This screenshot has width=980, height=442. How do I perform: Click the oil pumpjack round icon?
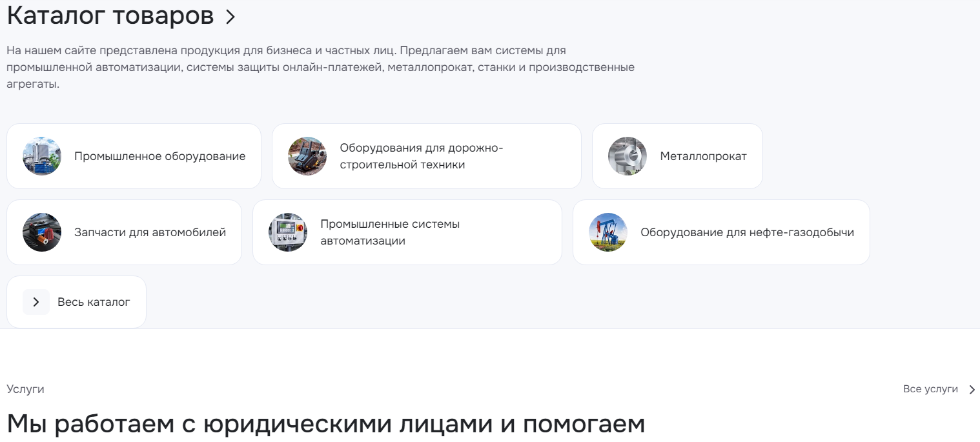tap(608, 232)
